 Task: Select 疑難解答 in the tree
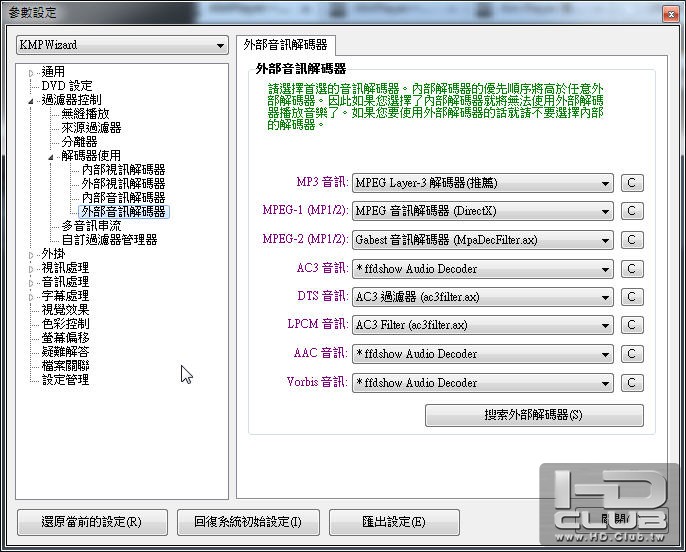(65, 352)
